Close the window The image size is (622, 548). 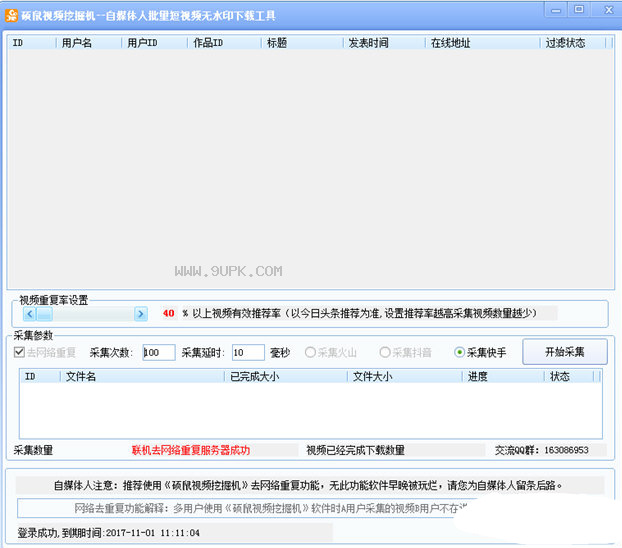[x=608, y=10]
